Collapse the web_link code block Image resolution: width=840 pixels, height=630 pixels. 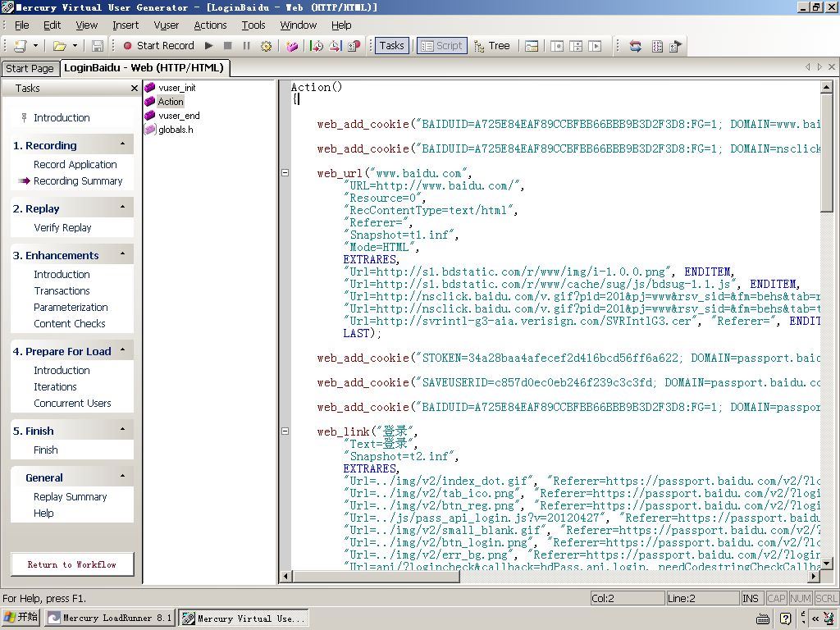(285, 431)
